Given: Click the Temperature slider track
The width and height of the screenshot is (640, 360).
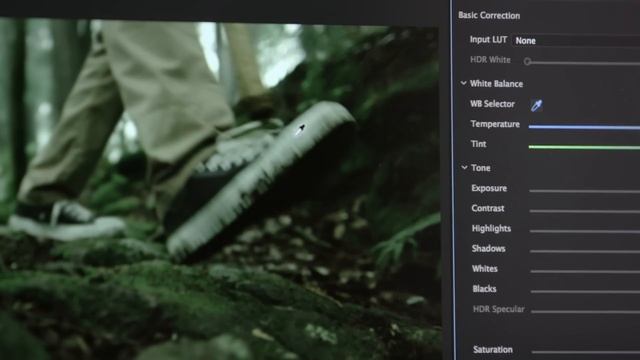Looking at the screenshot, I should [584, 127].
